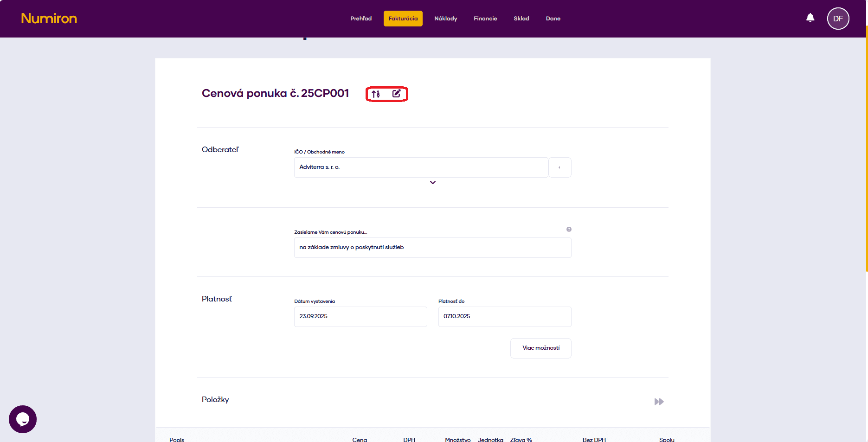Image resolution: width=868 pixels, height=442 pixels.
Task: Open the Prehľad menu item
Action: (x=361, y=19)
